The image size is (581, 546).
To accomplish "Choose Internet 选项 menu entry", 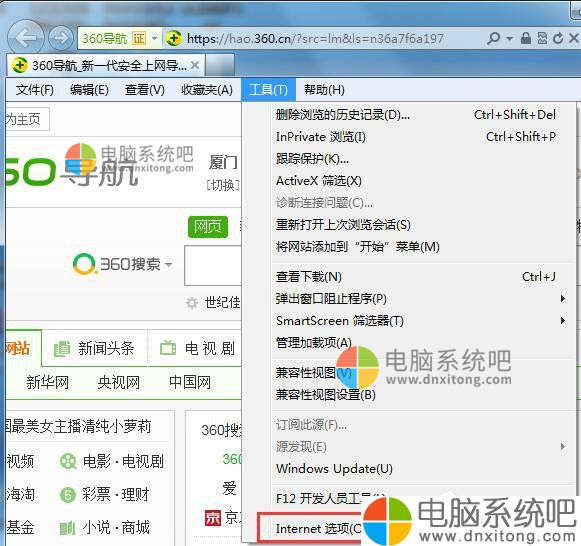I will click(x=319, y=529).
